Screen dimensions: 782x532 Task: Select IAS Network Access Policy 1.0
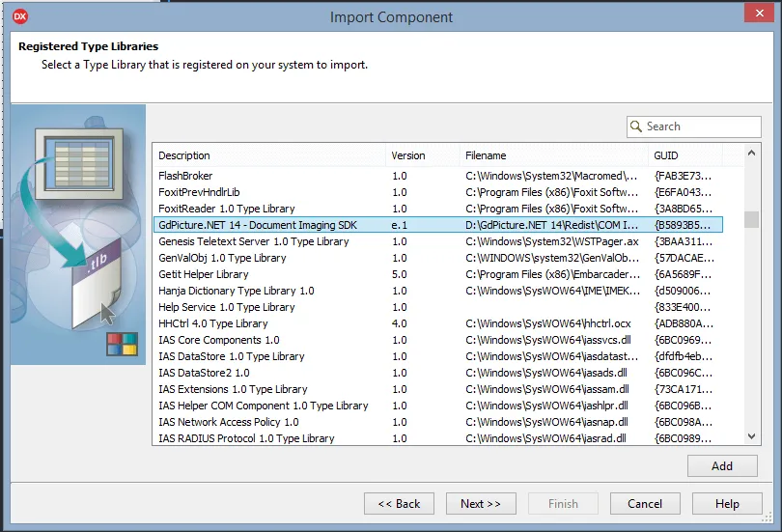(438, 422)
